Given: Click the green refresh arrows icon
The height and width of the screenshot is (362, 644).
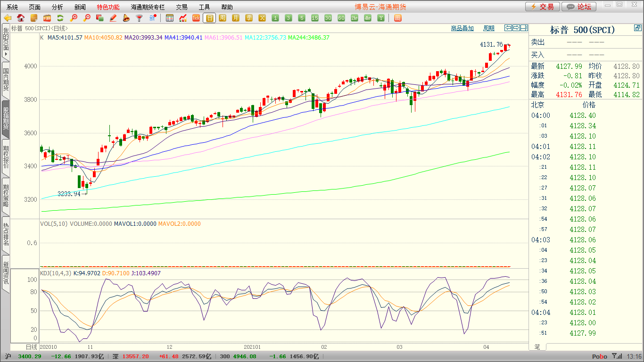Looking at the screenshot, I should 60,18.
